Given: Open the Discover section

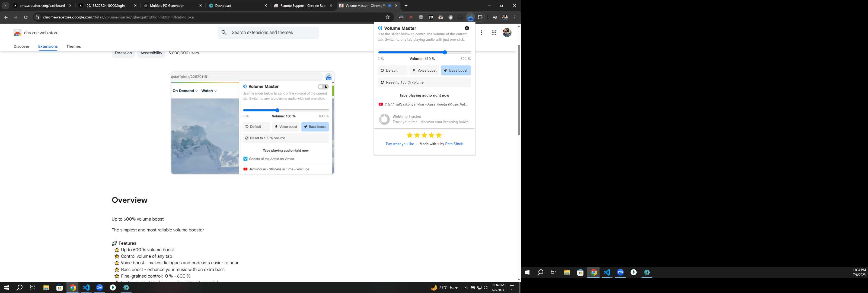Looking at the screenshot, I should point(22,47).
